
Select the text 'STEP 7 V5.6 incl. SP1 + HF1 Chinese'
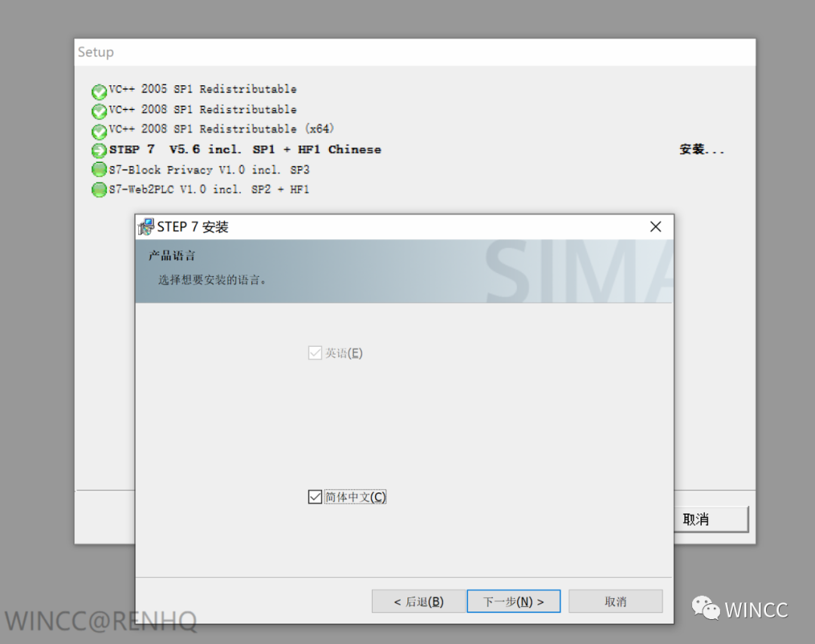click(x=244, y=149)
